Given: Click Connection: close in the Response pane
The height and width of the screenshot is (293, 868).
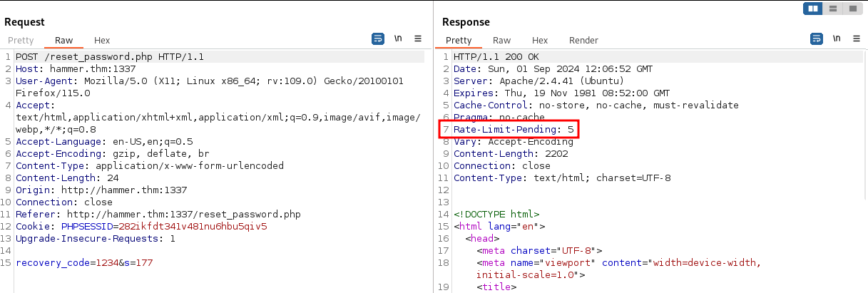Looking at the screenshot, I should click(x=502, y=166).
